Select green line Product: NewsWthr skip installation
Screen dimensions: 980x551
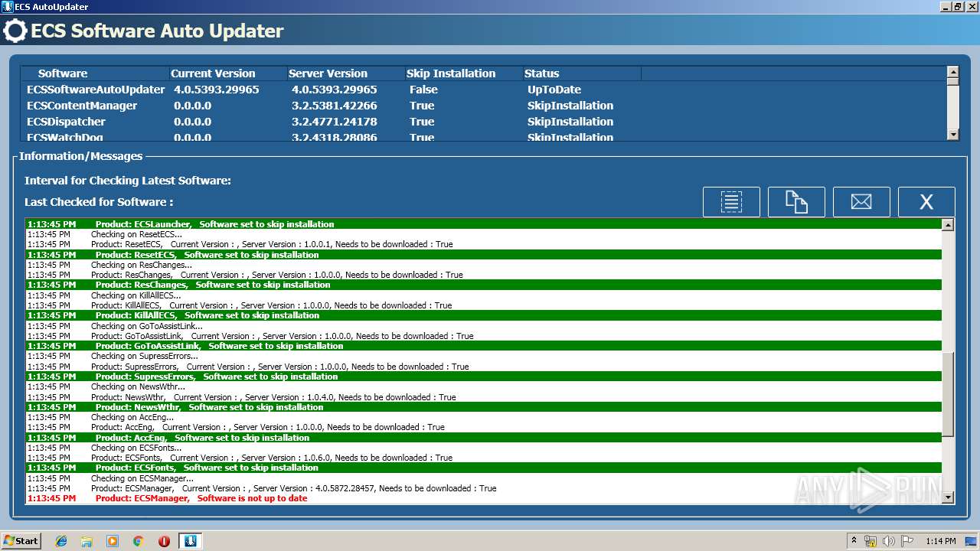pyautogui.click(x=484, y=407)
